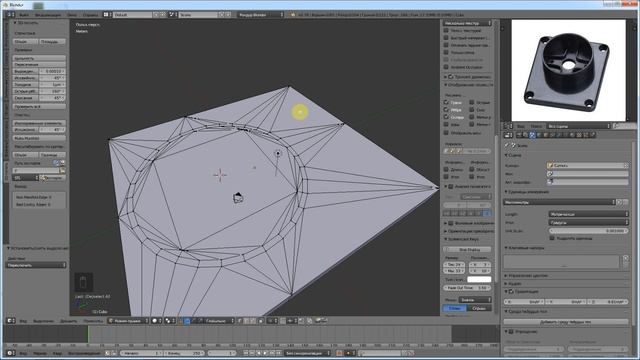The height and width of the screenshot is (360, 640).
Task: Open the 3D viewport editor type icon
Action: tap(10, 321)
